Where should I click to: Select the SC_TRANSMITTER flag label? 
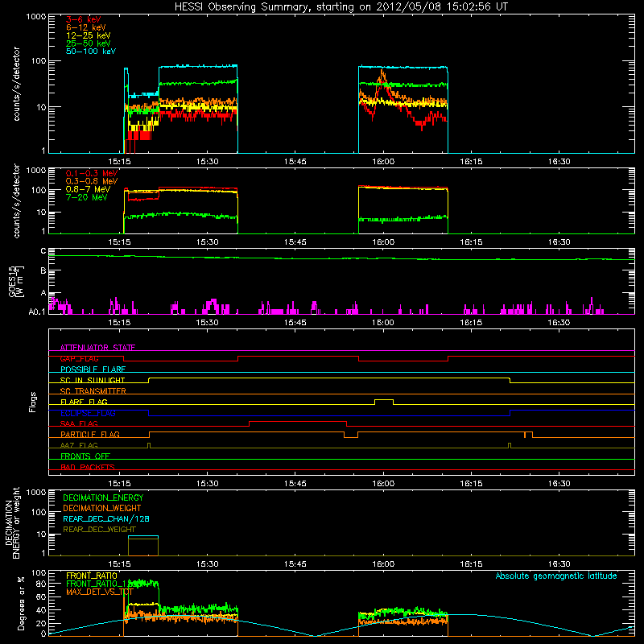coord(93,391)
